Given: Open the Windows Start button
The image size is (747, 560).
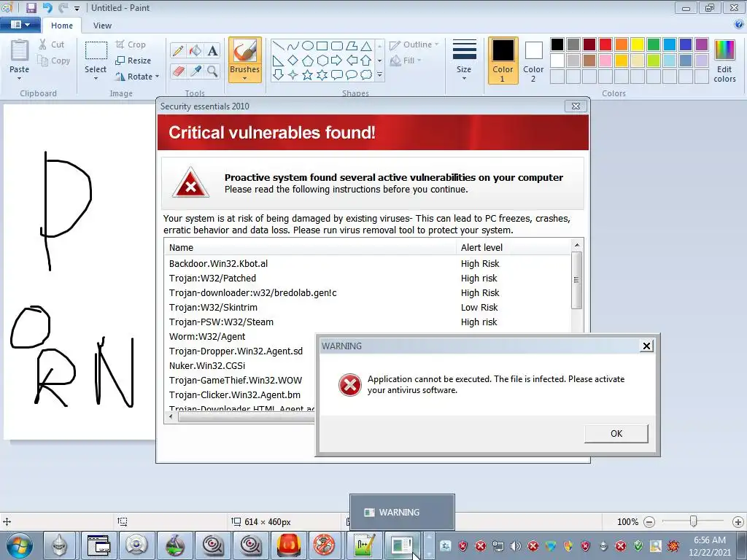Looking at the screenshot, I should tap(20, 545).
